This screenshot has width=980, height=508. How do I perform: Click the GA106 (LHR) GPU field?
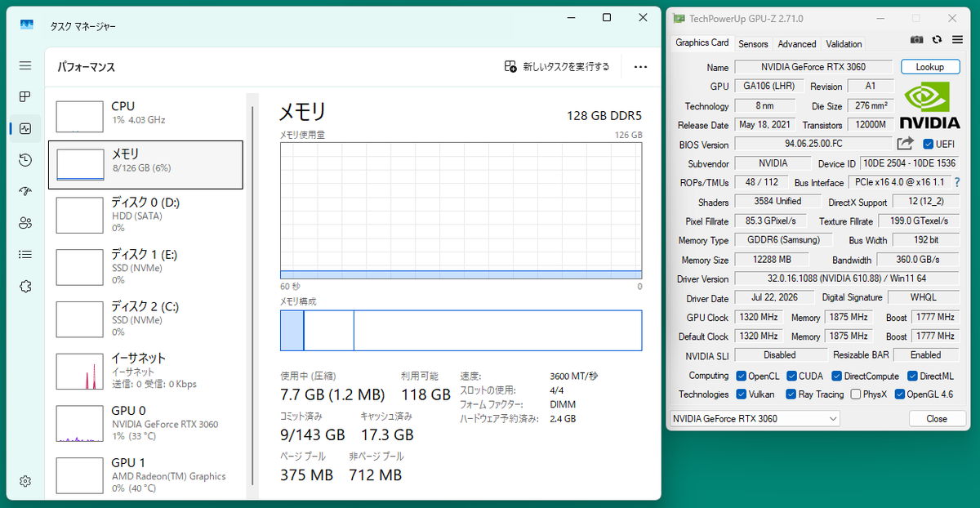click(768, 87)
